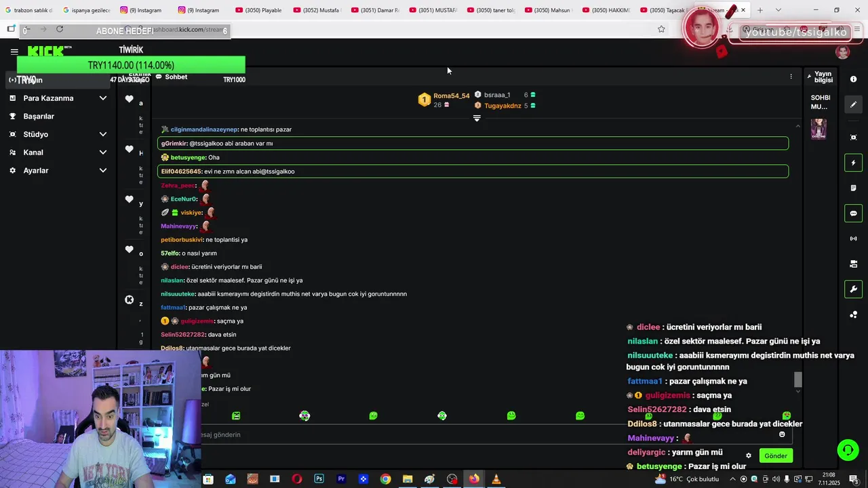Open the info icon in right toolbar
The width and height of the screenshot is (868, 488).
coord(853,79)
